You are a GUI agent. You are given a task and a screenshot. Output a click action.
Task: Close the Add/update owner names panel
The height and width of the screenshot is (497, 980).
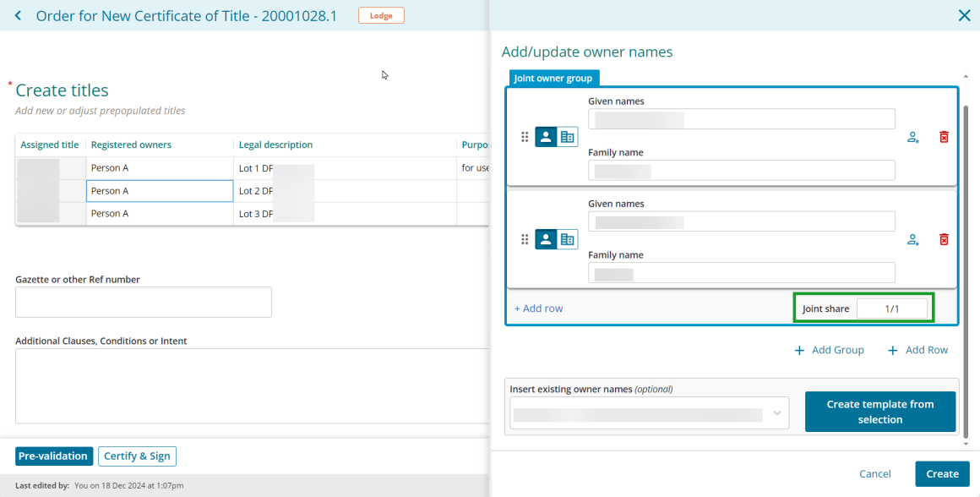(x=965, y=15)
